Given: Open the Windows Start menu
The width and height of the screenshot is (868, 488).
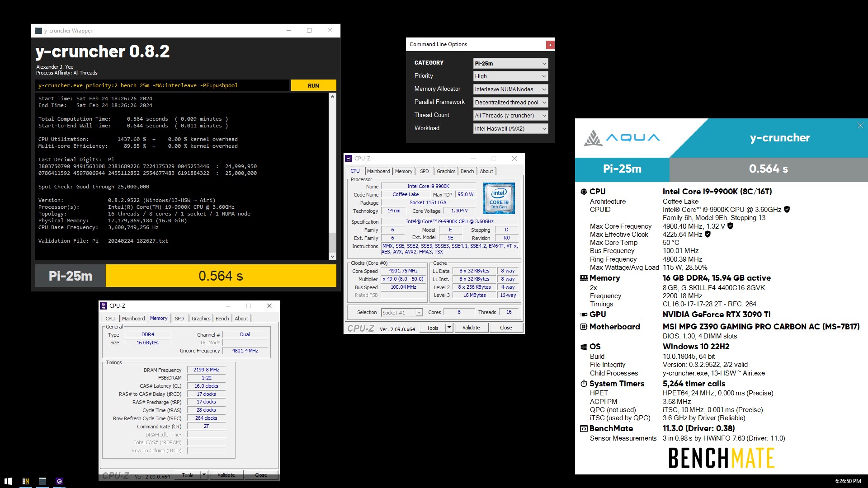Looking at the screenshot, I should click(8, 481).
